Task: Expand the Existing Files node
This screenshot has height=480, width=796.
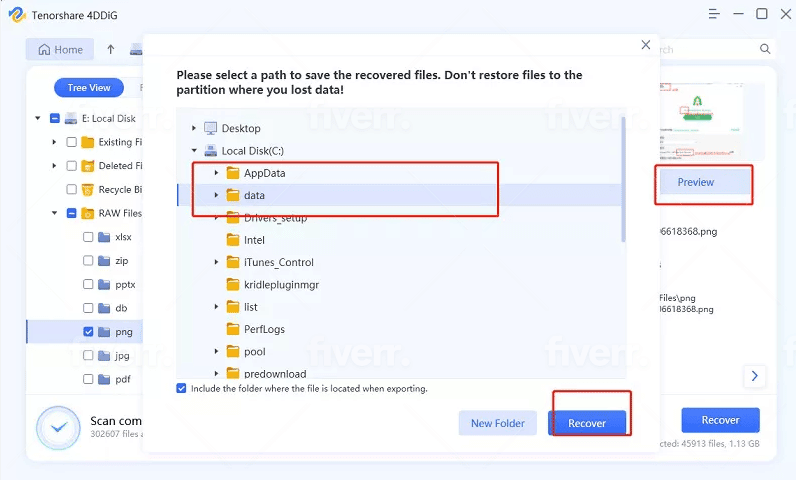Action: [x=54, y=142]
